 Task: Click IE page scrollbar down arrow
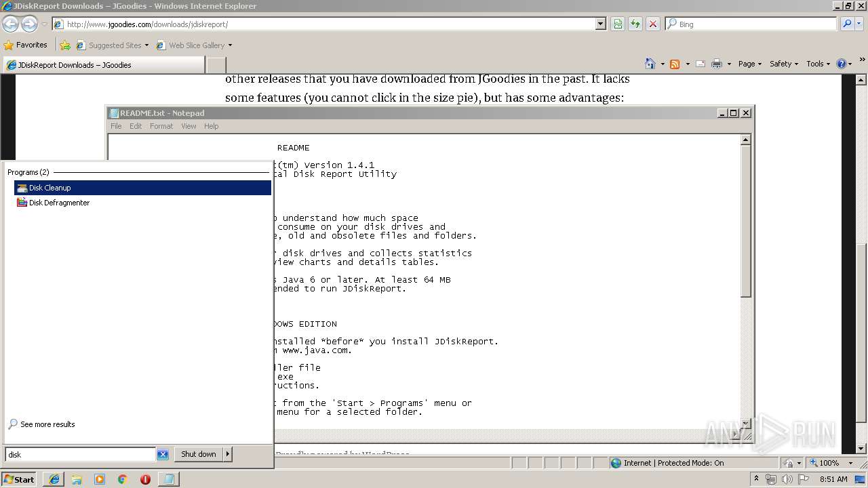pyautogui.click(x=861, y=449)
